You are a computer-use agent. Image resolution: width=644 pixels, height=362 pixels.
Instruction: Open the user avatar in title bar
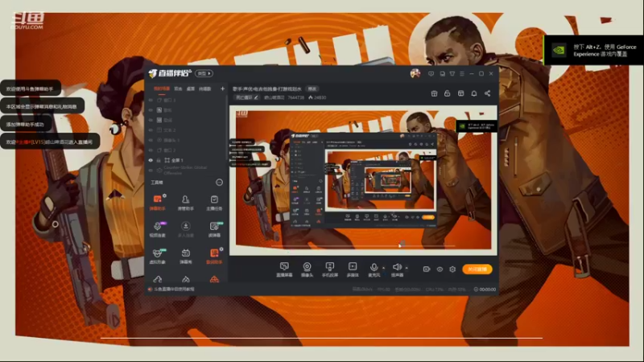click(415, 73)
